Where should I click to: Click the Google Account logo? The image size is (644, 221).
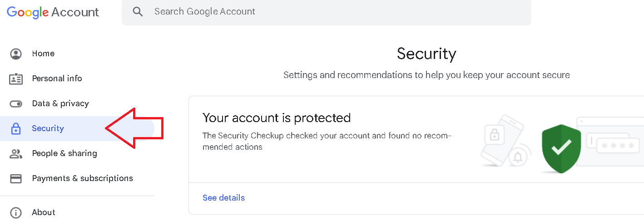53,12
